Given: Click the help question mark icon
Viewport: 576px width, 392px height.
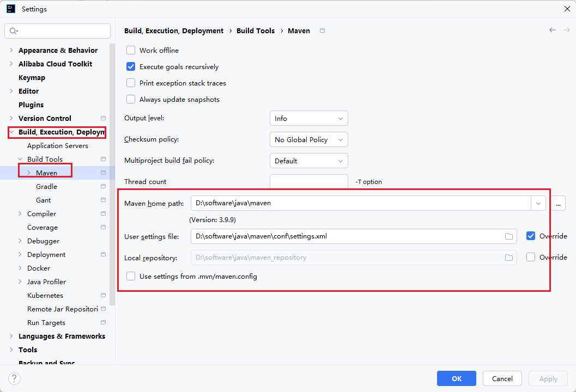Looking at the screenshot, I should (15, 378).
